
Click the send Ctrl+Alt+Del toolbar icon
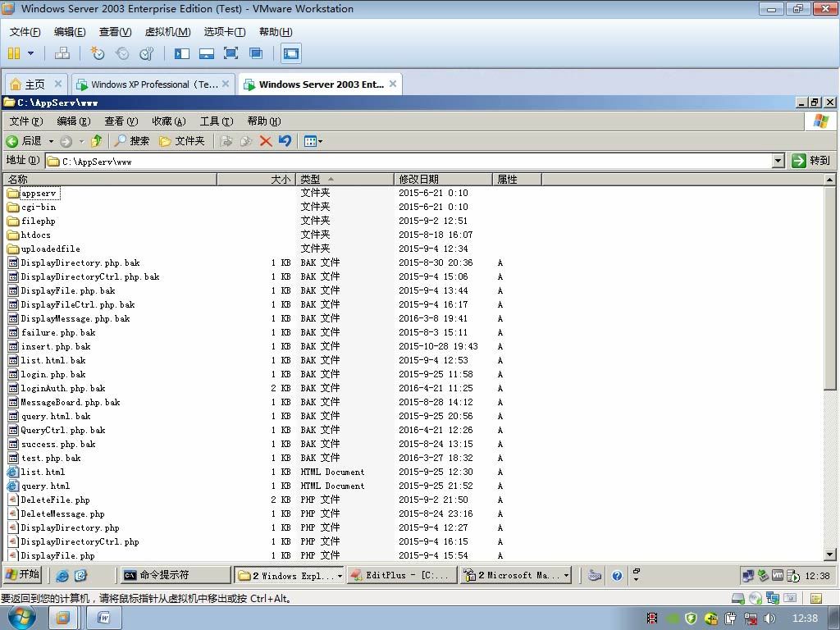click(62, 53)
